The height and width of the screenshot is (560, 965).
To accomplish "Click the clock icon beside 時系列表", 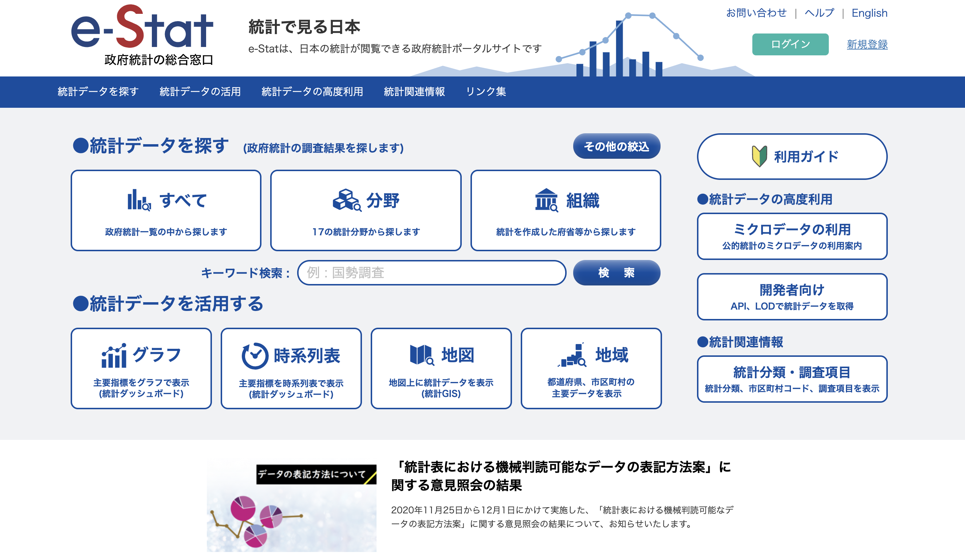I will [x=255, y=356].
